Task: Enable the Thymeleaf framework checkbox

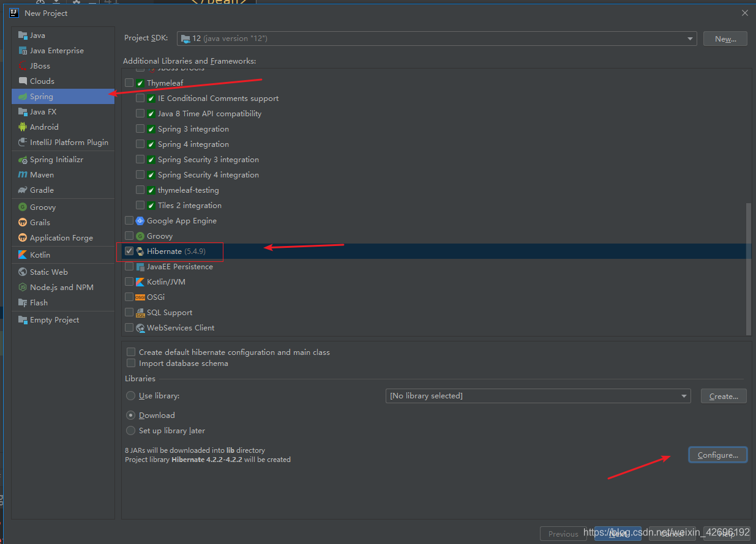Action: click(x=129, y=83)
